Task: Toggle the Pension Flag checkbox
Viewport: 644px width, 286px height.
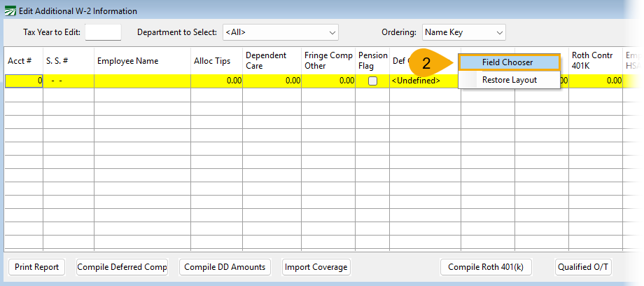Action: 372,81
